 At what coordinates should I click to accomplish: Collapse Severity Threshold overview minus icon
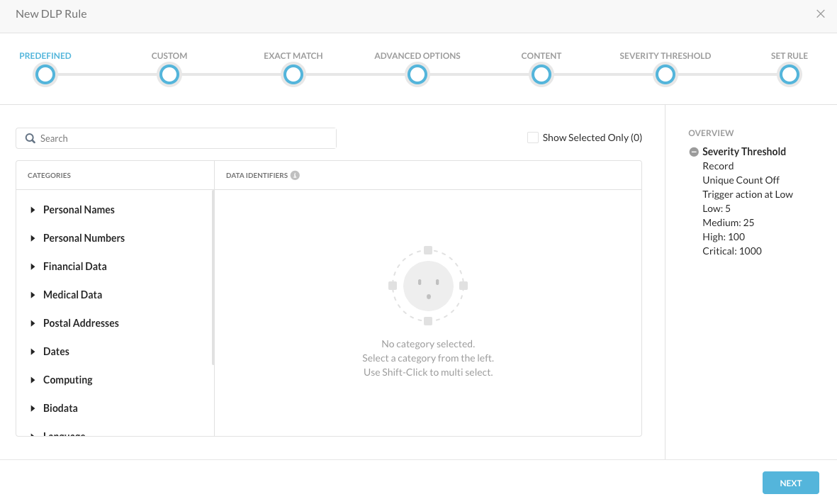pyautogui.click(x=694, y=152)
